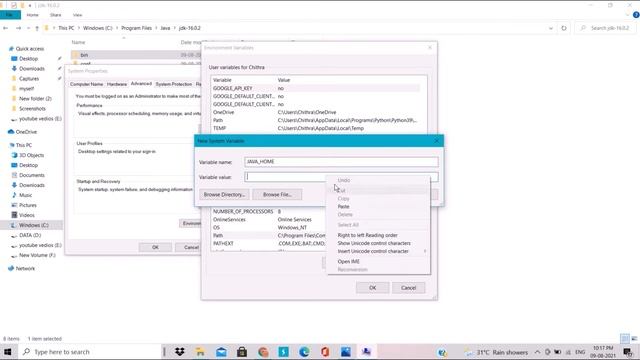
Task: Choose Show Unicode control characters
Action: 374,243
